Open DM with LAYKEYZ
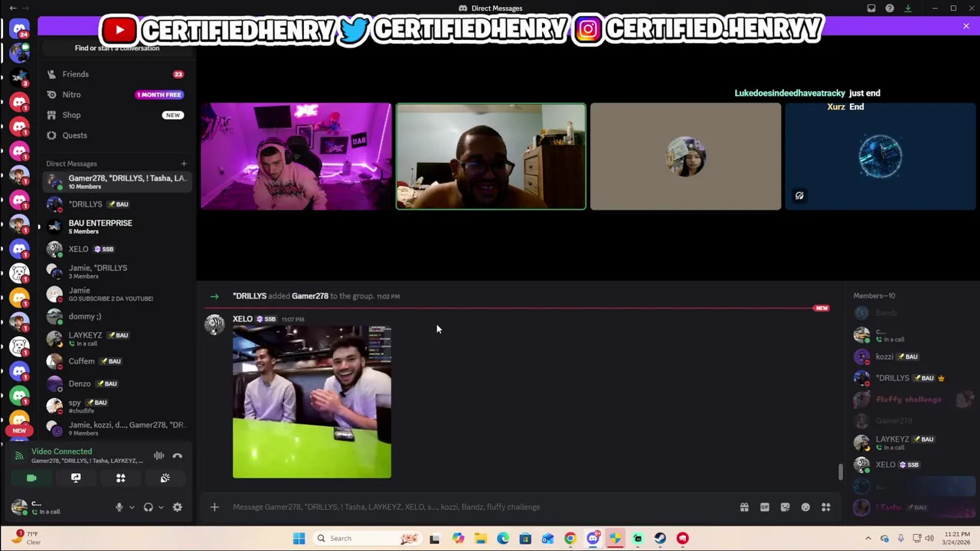The height and width of the screenshot is (551, 980). (116, 338)
